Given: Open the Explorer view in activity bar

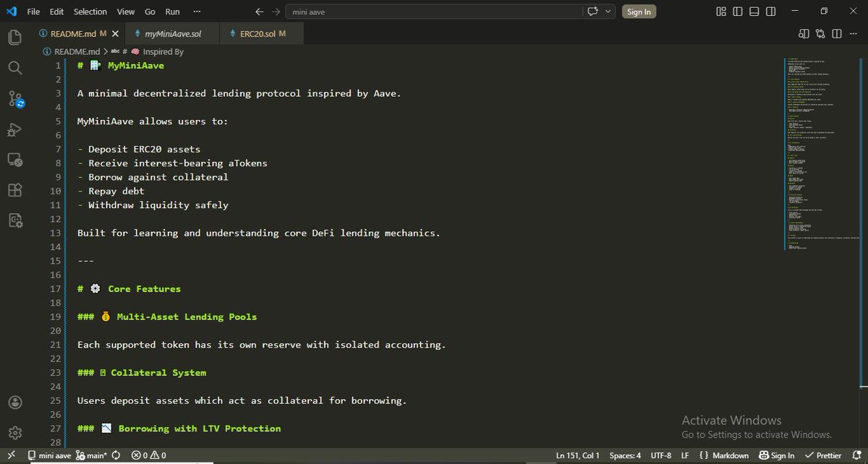Looking at the screenshot, I should (15, 37).
